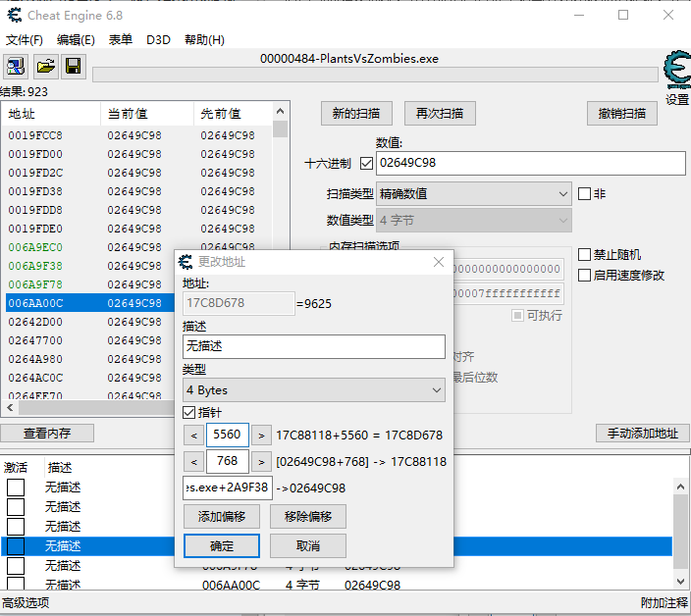Click the 添加偏移 button
Image resolution: width=691 pixels, height=616 pixels.
point(222,517)
